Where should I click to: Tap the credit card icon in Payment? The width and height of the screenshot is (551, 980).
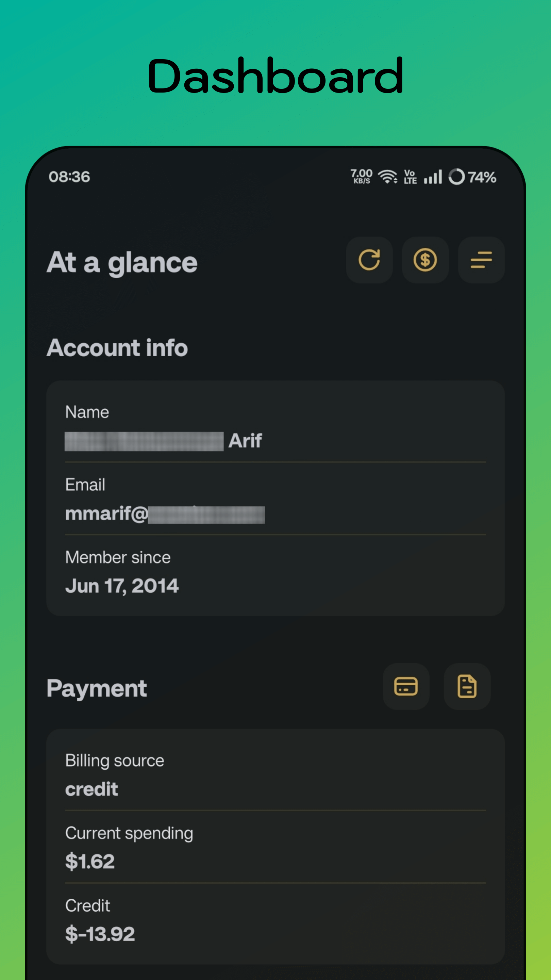pyautogui.click(x=406, y=687)
